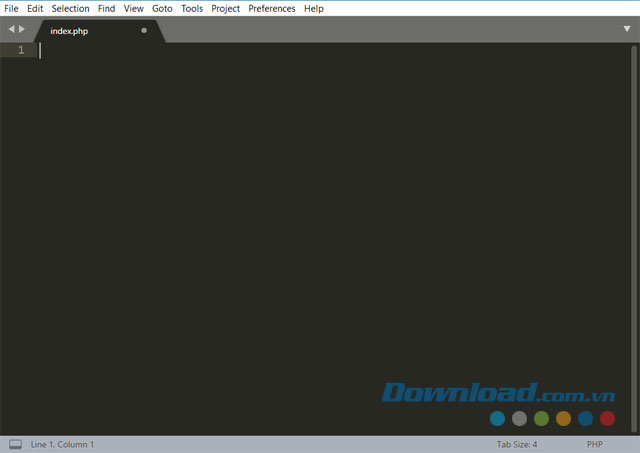Image resolution: width=640 pixels, height=453 pixels.
Task: Open the Preferences menu
Action: click(x=271, y=8)
